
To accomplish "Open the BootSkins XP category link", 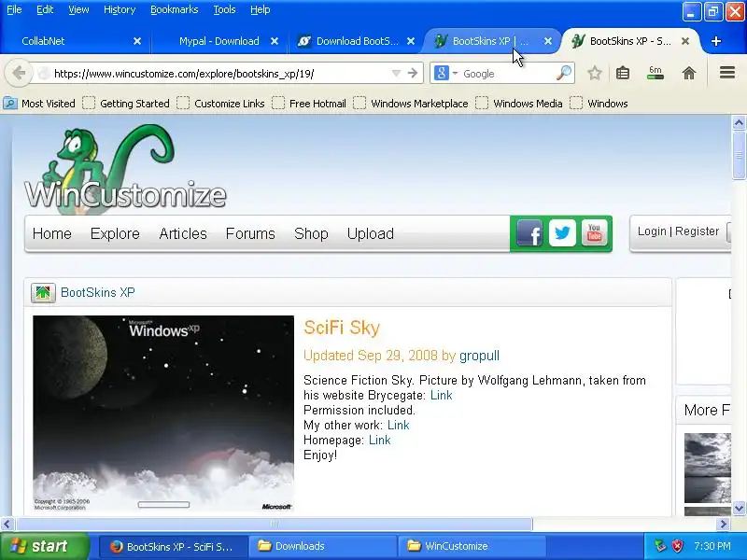I will pyautogui.click(x=98, y=292).
